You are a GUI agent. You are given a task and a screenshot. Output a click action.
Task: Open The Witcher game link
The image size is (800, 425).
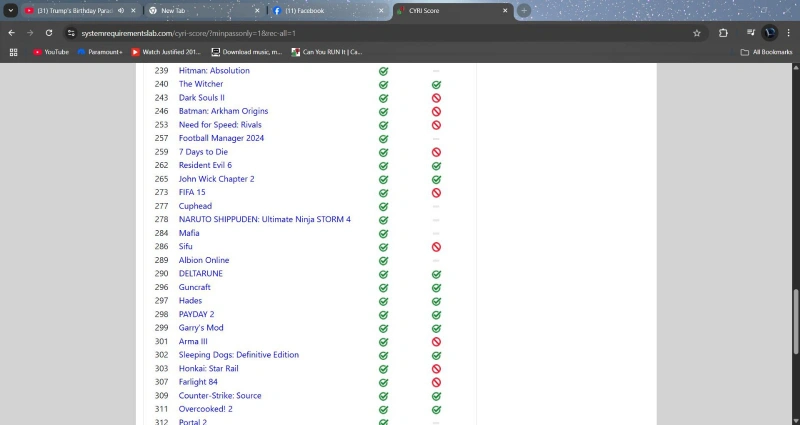click(201, 84)
